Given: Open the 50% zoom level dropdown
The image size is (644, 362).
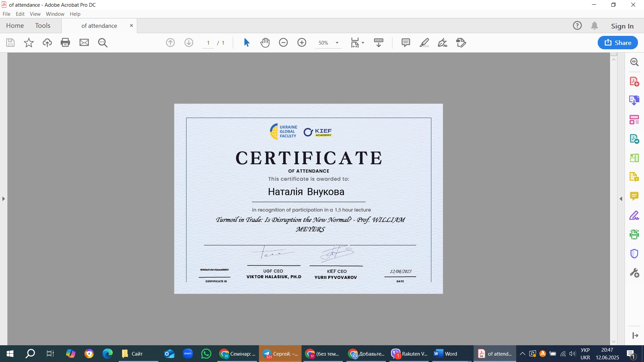Looking at the screenshot, I should pos(337,43).
